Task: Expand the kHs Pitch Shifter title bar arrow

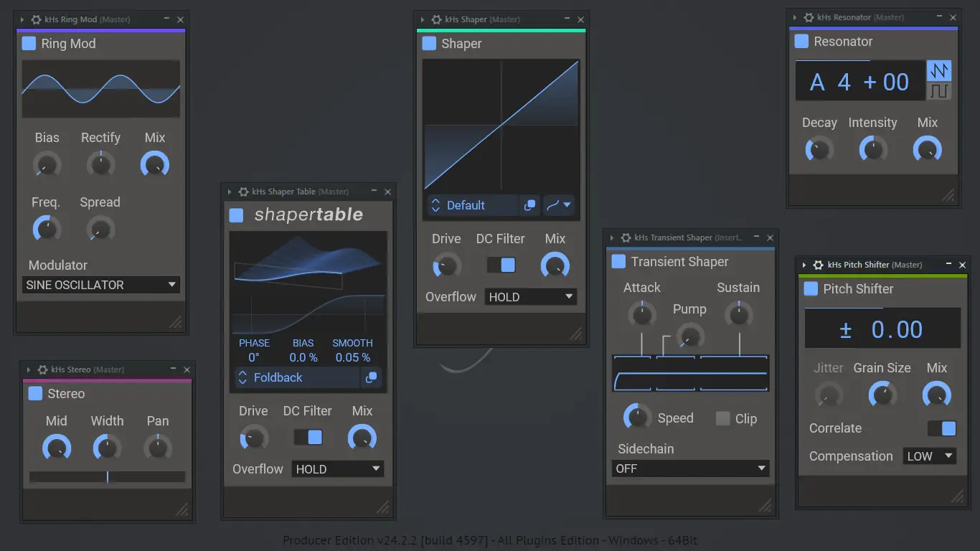Action: pyautogui.click(x=805, y=265)
